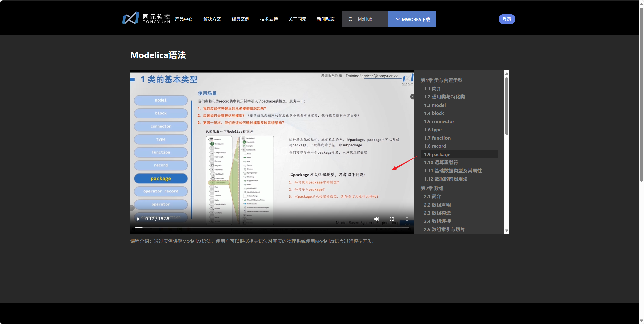Image resolution: width=644 pixels, height=324 pixels.
Task: Click the chapter list scroll-down arrow
Action: click(506, 231)
